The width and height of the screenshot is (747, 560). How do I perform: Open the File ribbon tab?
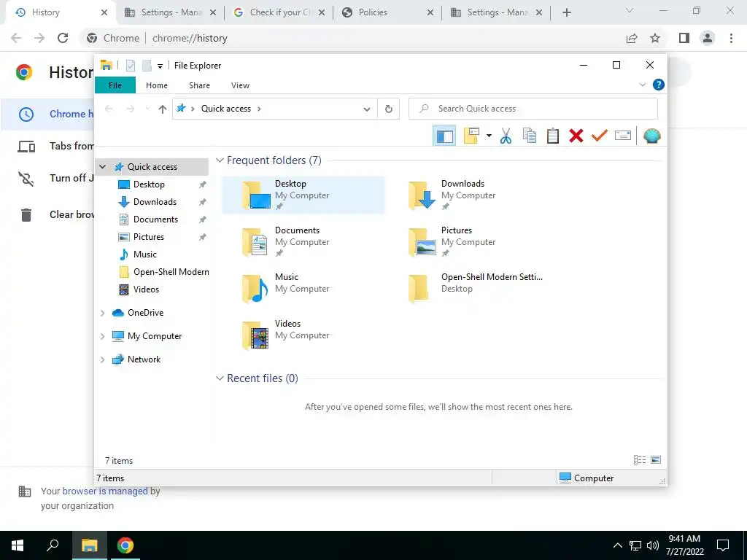click(115, 85)
